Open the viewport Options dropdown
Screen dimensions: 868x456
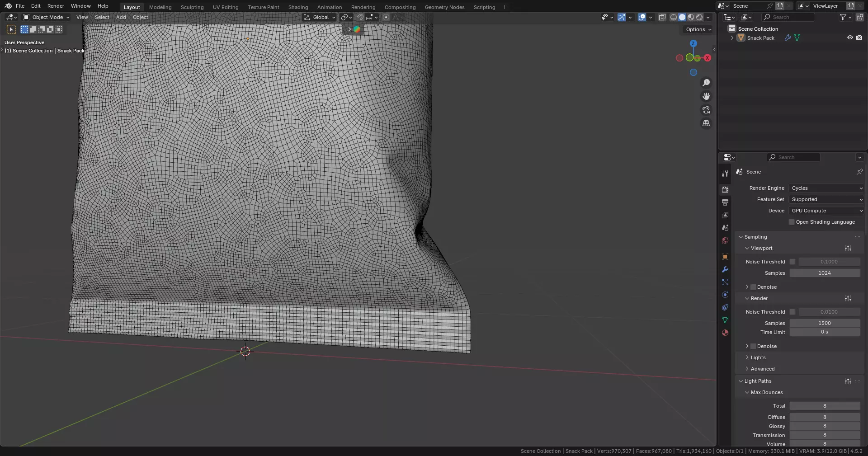(698, 29)
